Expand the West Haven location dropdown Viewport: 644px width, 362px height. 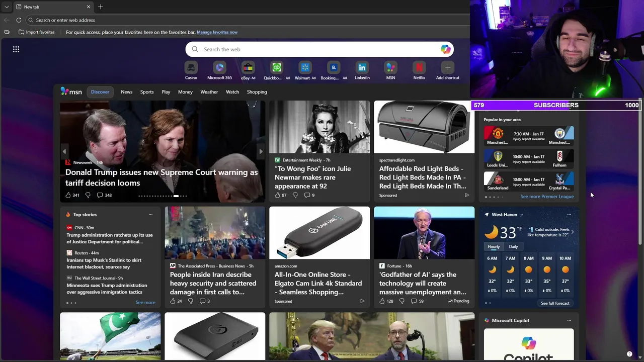(x=522, y=215)
